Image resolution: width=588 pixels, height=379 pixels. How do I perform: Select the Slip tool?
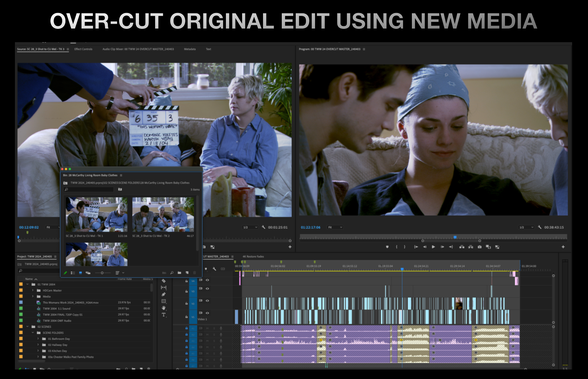[163, 287]
